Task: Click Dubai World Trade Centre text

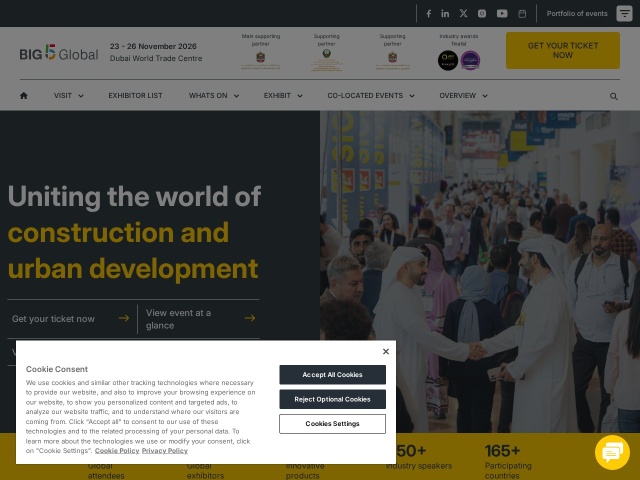Action: click(x=156, y=58)
